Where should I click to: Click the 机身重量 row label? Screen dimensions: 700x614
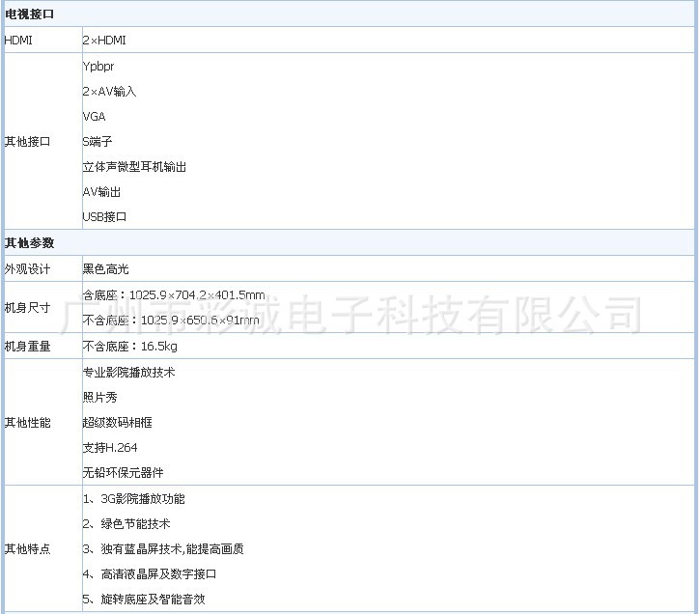[x=28, y=346]
